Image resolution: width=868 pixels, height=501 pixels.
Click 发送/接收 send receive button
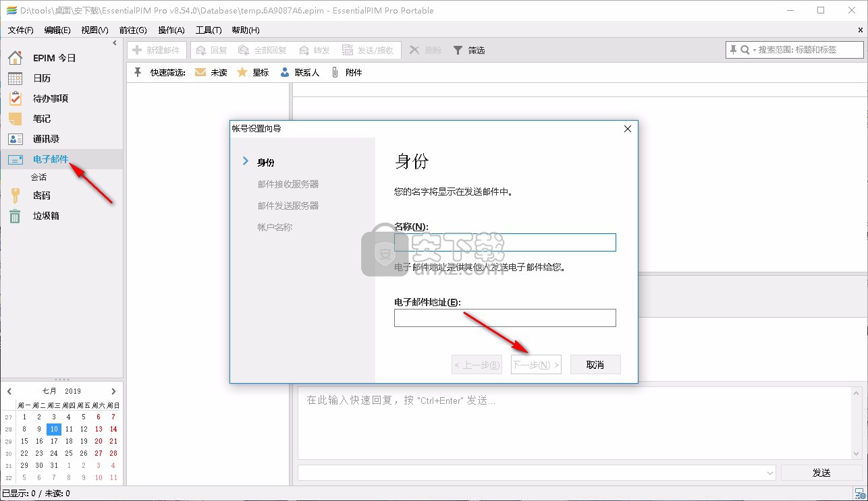coord(369,50)
